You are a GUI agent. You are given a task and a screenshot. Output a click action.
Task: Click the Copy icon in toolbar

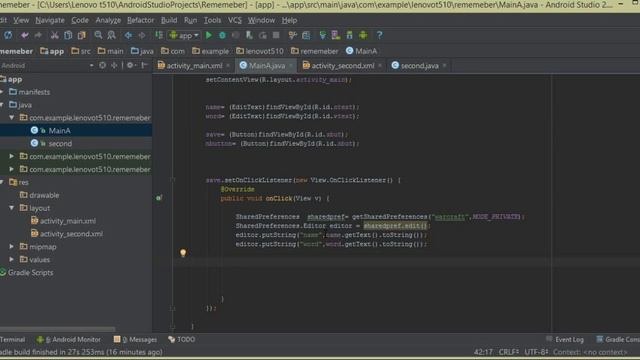(x=68, y=36)
